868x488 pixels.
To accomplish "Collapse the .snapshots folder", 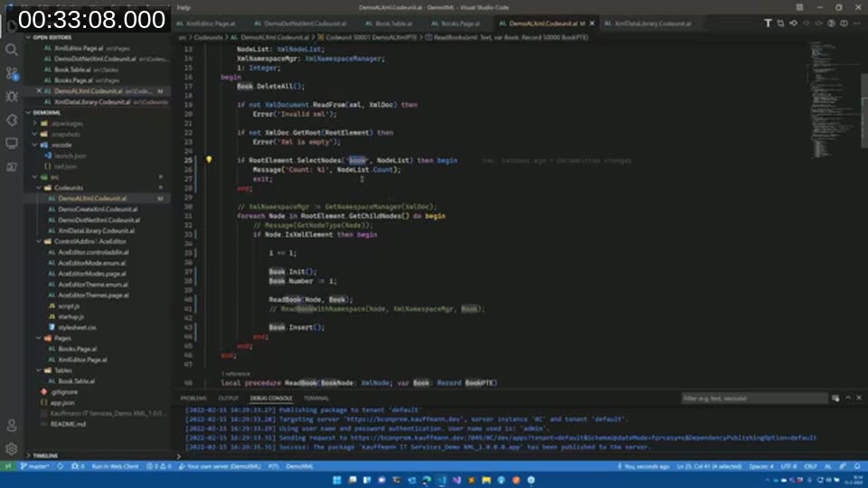I will tap(60, 135).
